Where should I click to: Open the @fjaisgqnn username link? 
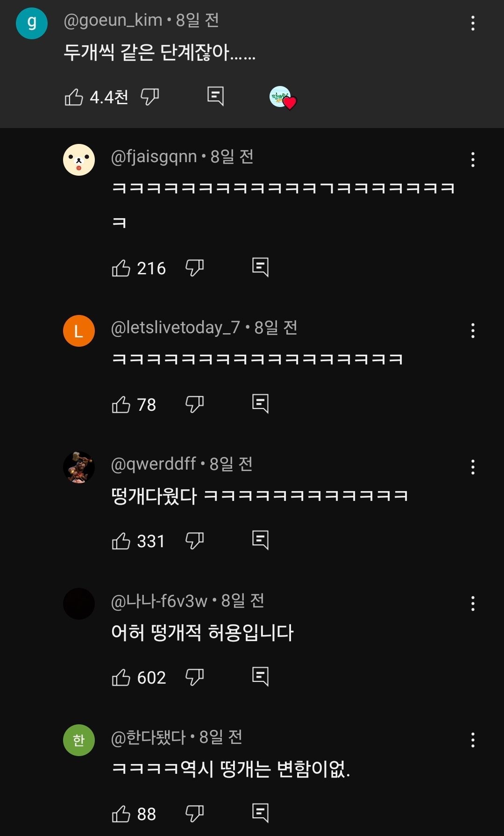[x=154, y=157]
